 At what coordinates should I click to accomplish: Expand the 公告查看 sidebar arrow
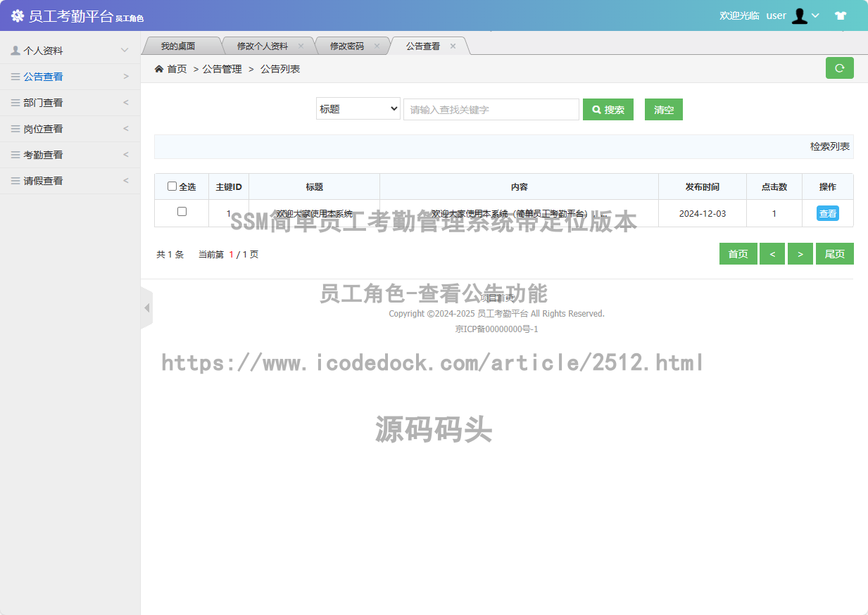(126, 77)
